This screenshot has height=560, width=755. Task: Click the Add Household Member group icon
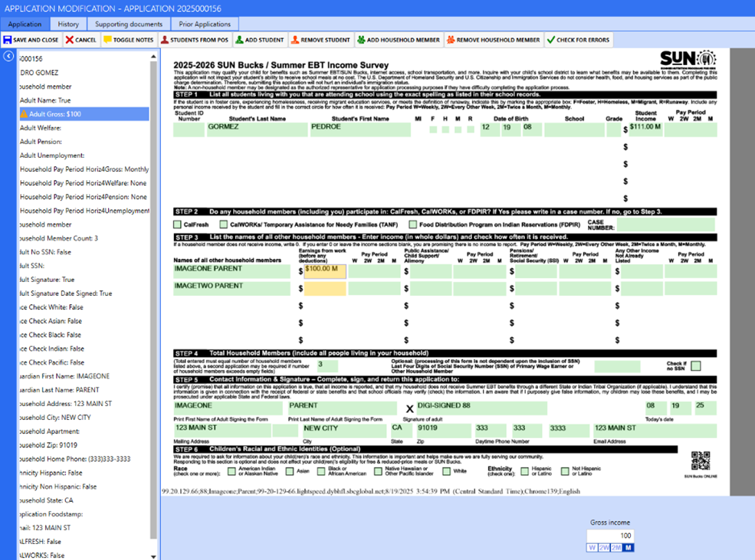click(x=361, y=40)
